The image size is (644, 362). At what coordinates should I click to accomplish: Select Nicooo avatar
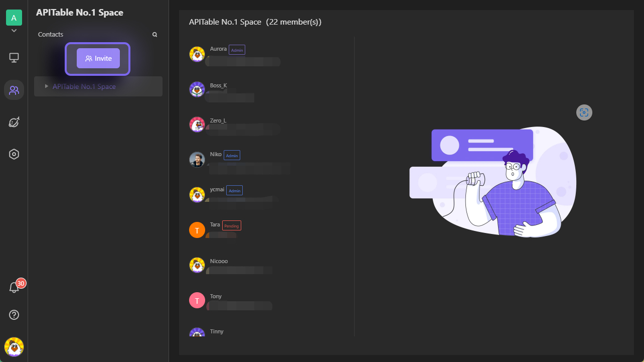197,265
